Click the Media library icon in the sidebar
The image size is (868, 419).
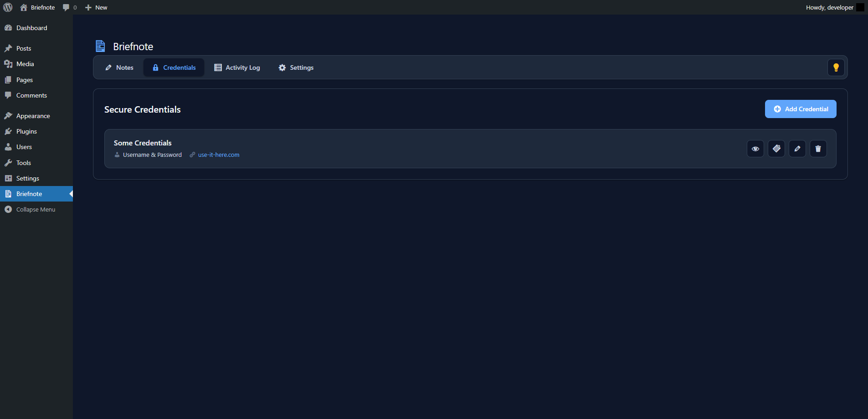pyautogui.click(x=8, y=64)
